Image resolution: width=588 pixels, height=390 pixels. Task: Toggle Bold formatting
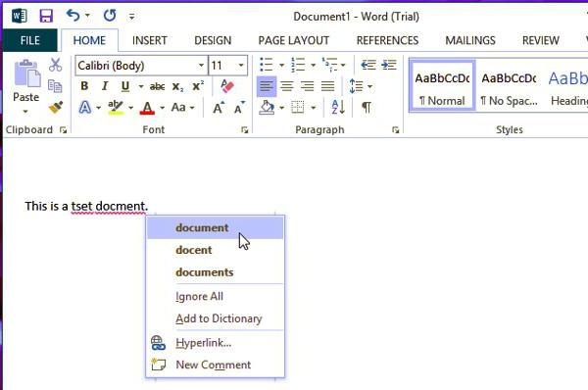pyautogui.click(x=84, y=86)
